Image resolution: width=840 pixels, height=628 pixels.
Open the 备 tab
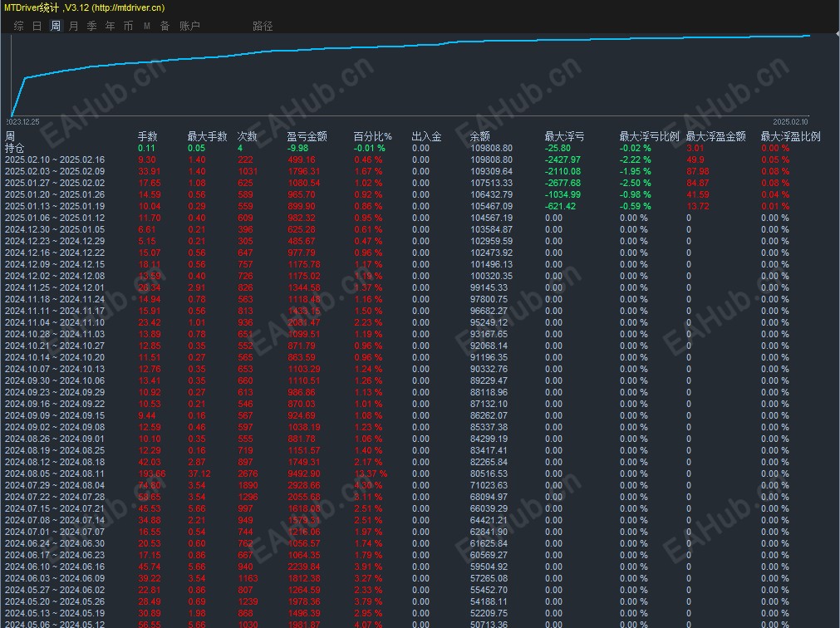[x=165, y=26]
